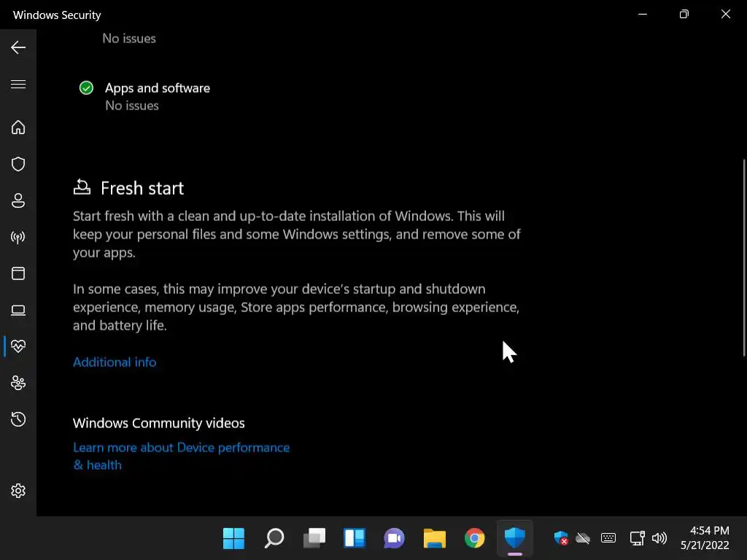The image size is (747, 560).
Task: Minimize the Windows Security window
Action: 643,15
